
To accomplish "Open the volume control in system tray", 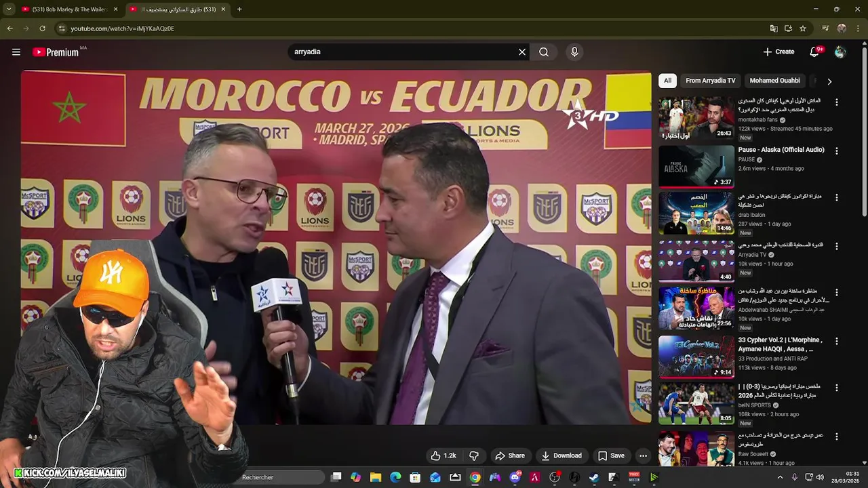I will click(x=820, y=477).
